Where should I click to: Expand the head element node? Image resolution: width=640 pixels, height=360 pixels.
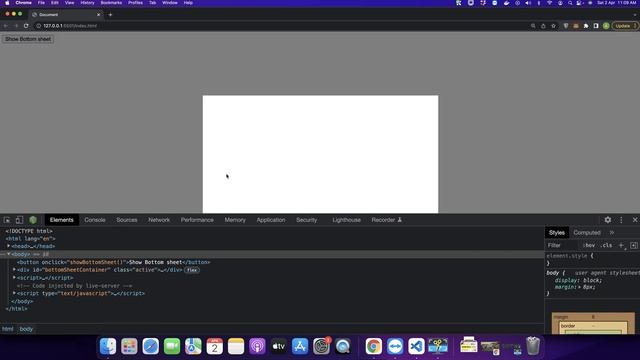click(x=9, y=246)
